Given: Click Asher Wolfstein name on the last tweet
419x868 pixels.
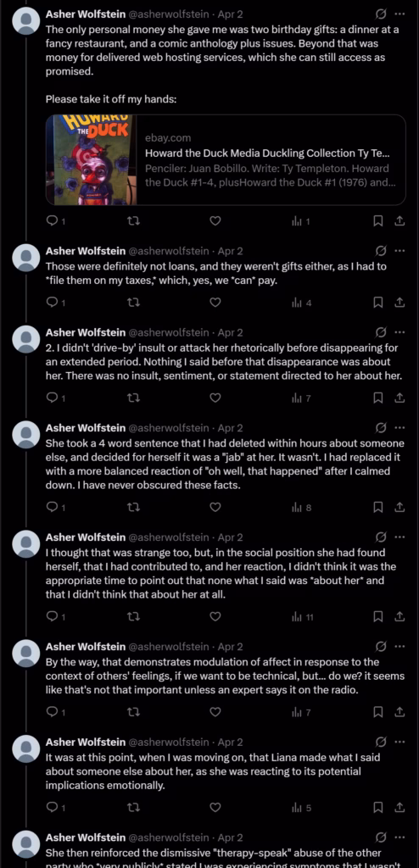Looking at the screenshot, I should pos(86,837).
